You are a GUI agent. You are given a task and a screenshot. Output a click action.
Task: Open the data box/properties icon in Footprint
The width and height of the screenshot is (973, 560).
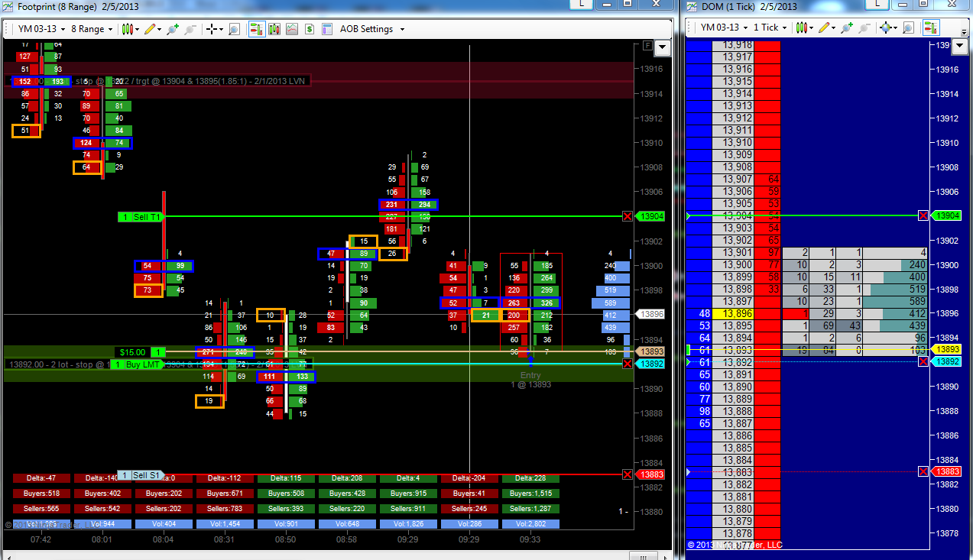pyautogui.click(x=327, y=29)
